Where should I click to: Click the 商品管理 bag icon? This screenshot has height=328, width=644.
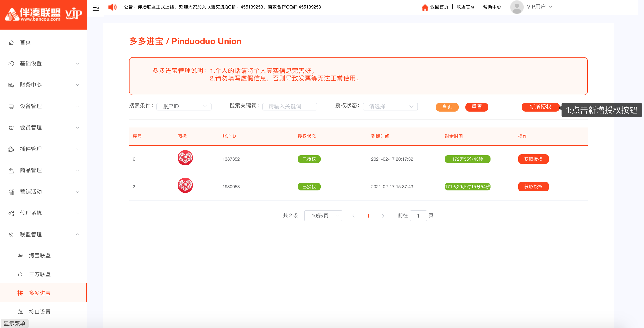[x=11, y=170]
